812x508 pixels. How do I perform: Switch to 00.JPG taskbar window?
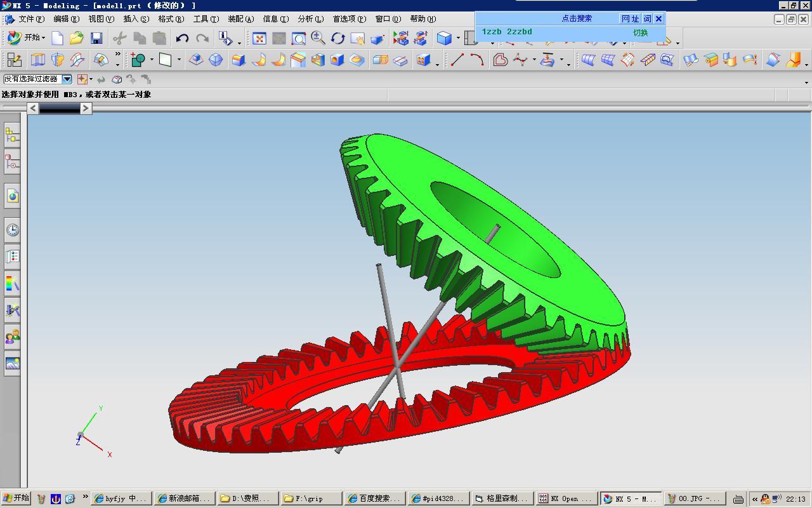click(x=696, y=498)
